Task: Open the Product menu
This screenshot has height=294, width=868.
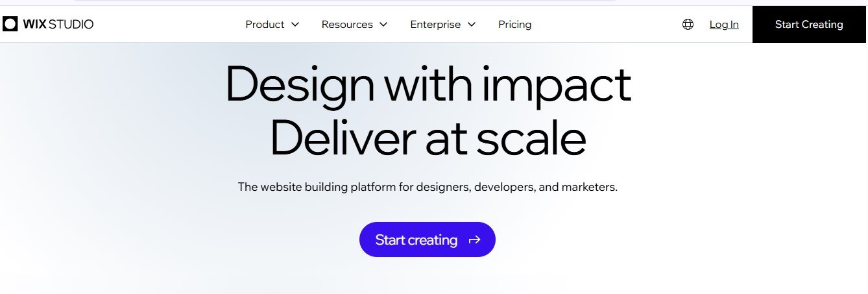Action: click(265, 25)
